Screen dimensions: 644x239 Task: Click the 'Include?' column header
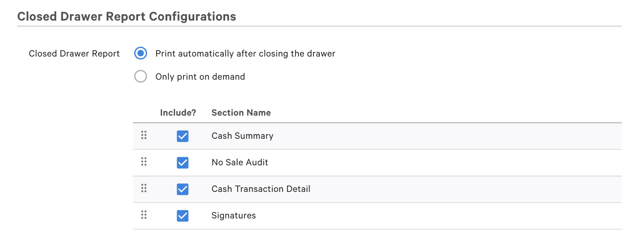[178, 113]
